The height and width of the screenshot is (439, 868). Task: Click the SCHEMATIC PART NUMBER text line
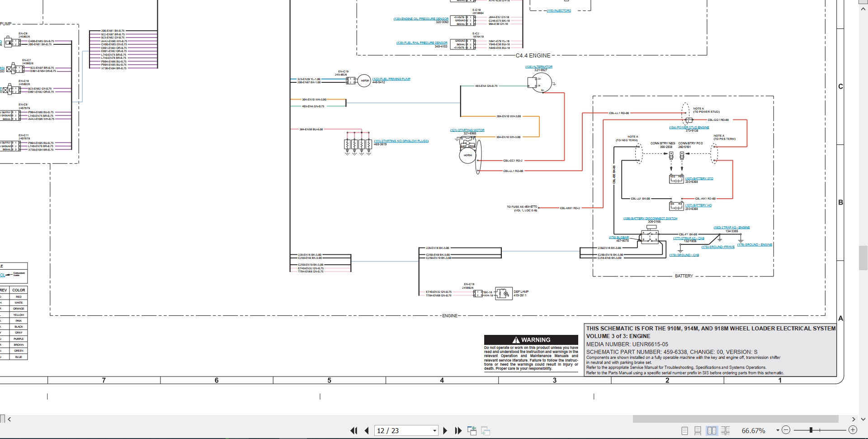coord(672,352)
